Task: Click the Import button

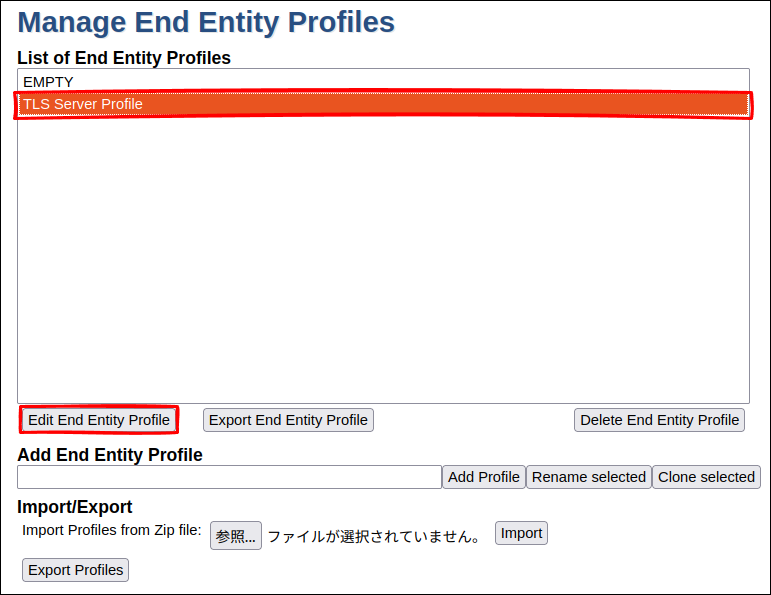Action: [521, 533]
